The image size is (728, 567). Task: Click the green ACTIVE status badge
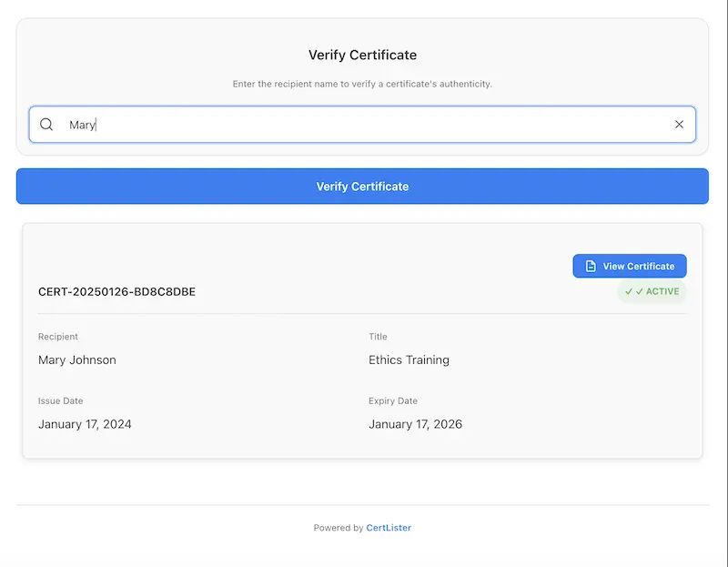click(652, 291)
